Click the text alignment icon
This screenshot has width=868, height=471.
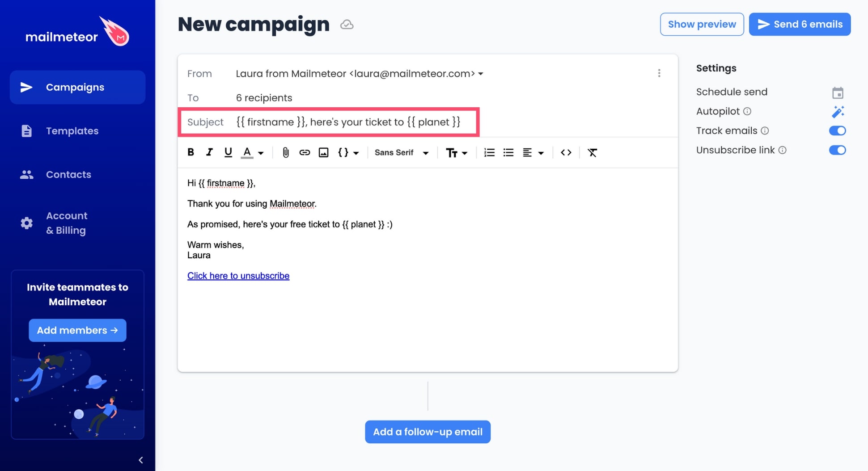(527, 152)
